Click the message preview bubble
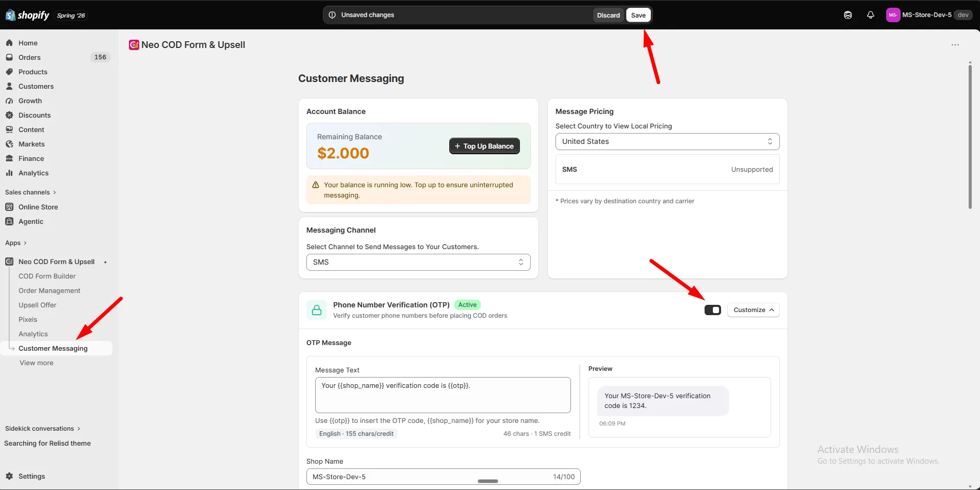 point(663,401)
